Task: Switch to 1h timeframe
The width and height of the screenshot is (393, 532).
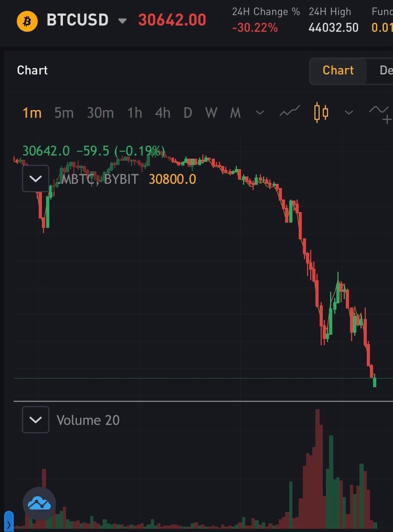Action: click(x=134, y=113)
